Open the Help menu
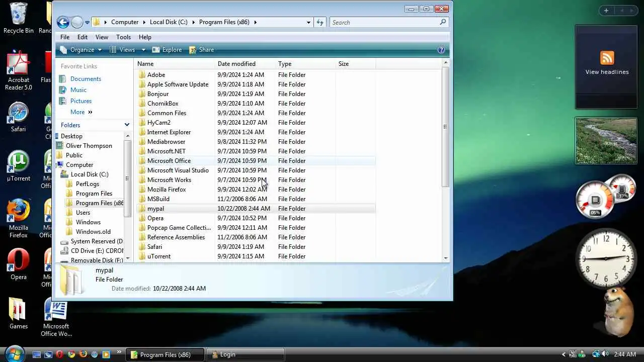This screenshot has height=362, width=644. 145,37
